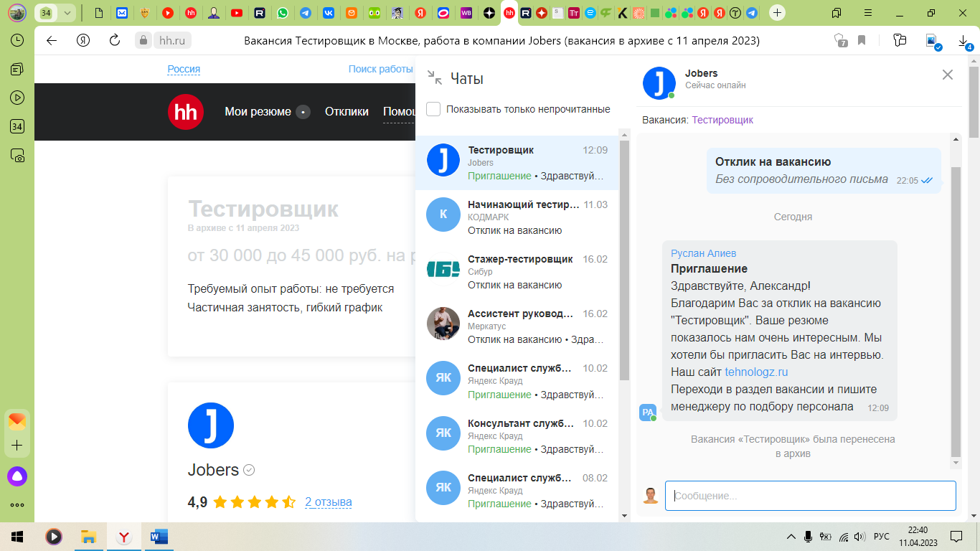Open Отклики menu item

(347, 112)
